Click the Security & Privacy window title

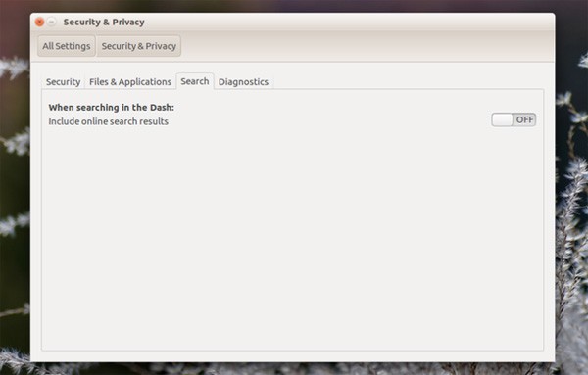[x=104, y=23]
